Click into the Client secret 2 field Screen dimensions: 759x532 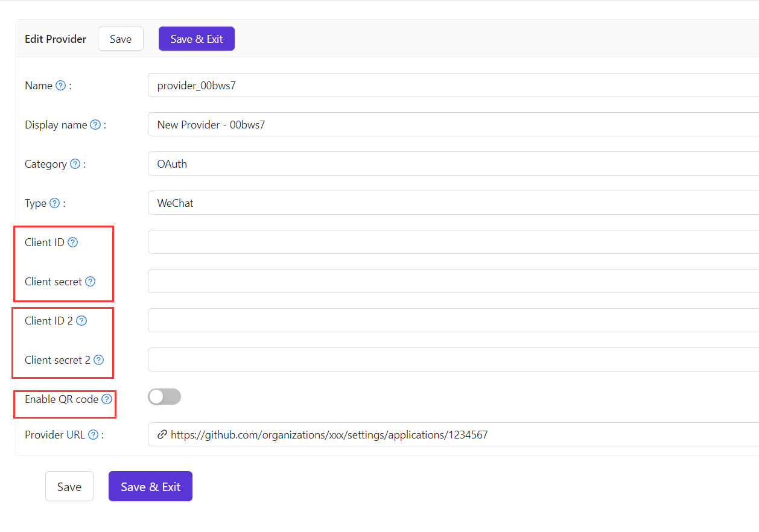(x=453, y=359)
